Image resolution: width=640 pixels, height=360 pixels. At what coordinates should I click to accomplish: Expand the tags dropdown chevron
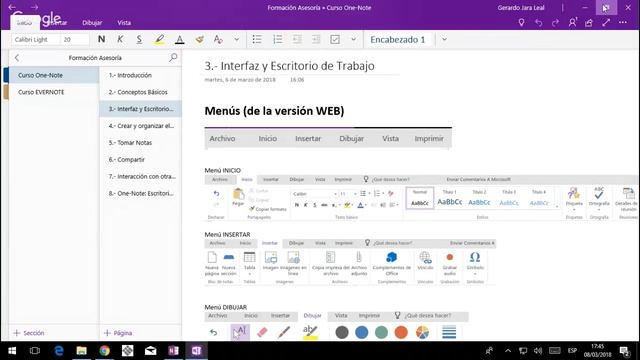coord(353,40)
